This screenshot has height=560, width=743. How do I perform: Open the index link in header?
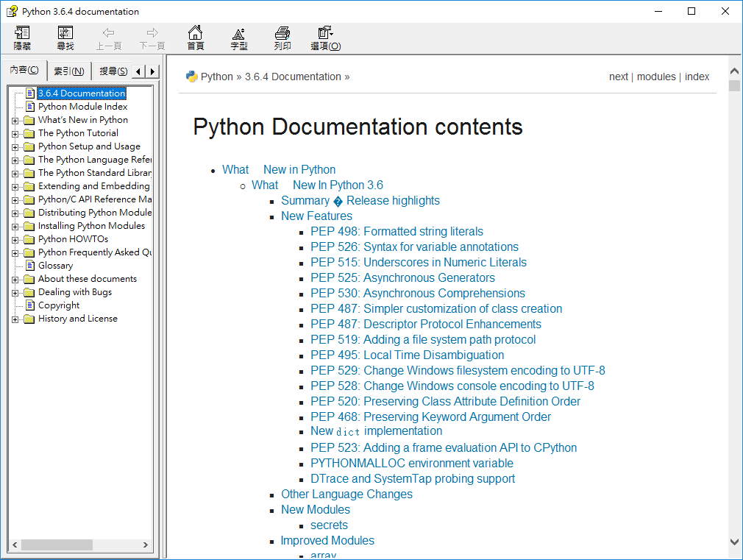[697, 77]
